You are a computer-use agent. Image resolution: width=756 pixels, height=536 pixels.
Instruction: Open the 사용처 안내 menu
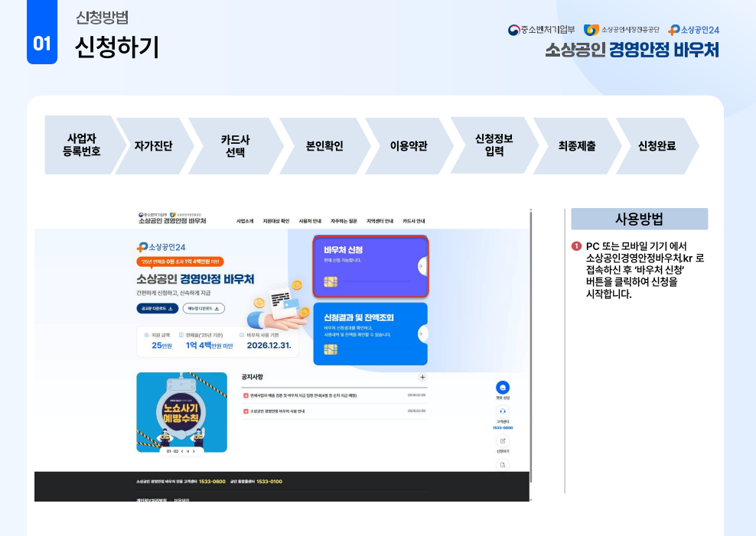pyautogui.click(x=310, y=221)
